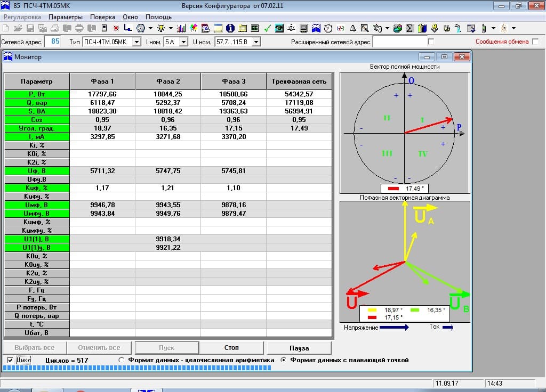Viewport: 546px width, 392px height.
Task: Click the red bug toolbar icon
Action: 116,28
